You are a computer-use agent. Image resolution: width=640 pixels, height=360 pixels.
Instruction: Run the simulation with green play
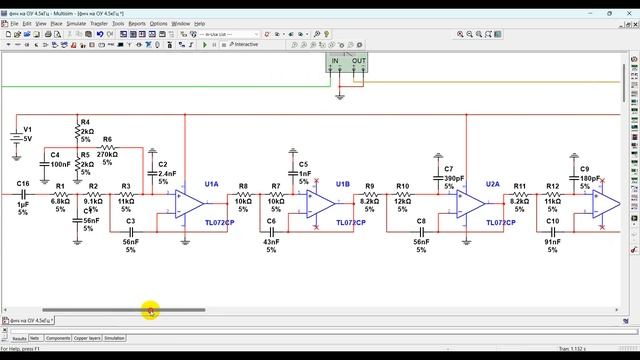(205, 45)
